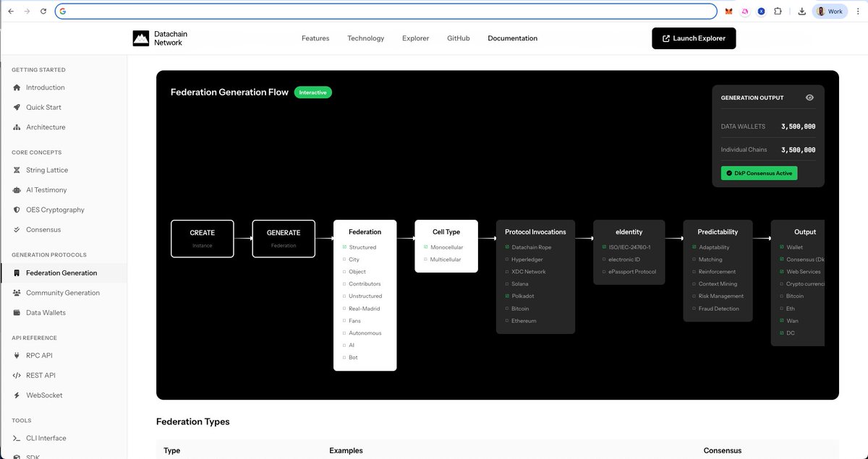Open Data Wallets via wallet icon
The image size is (868, 459).
[17, 313]
